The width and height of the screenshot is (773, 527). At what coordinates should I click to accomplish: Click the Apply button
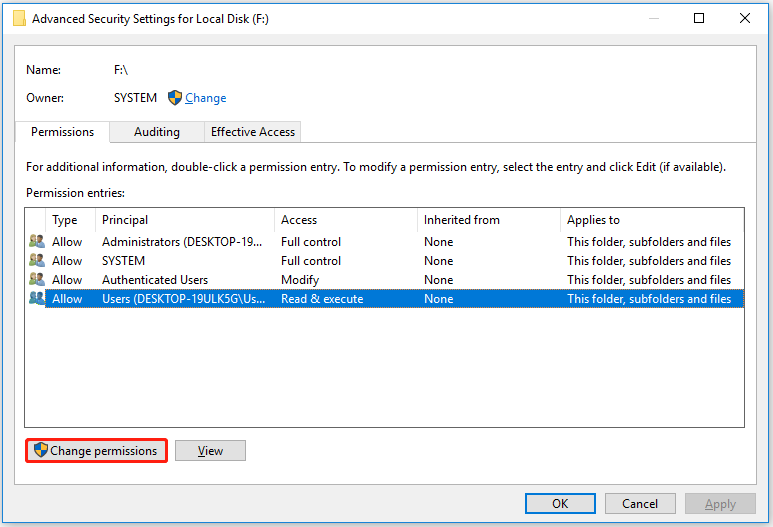tap(720, 503)
